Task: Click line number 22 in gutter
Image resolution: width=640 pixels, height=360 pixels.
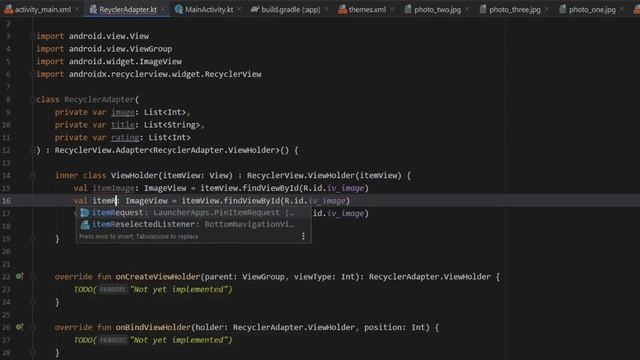Action: coord(6,277)
